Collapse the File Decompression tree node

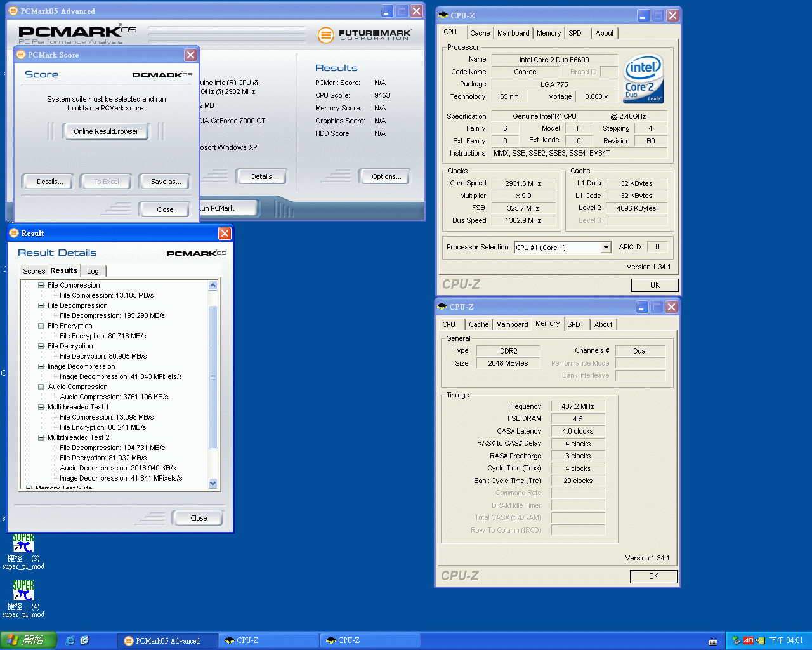point(41,305)
